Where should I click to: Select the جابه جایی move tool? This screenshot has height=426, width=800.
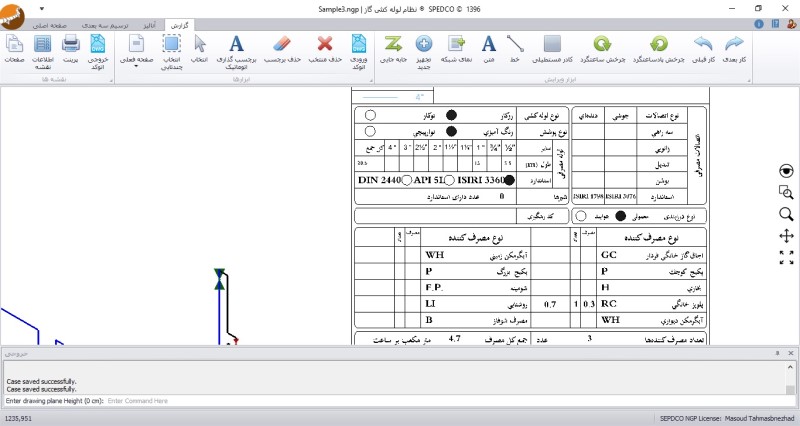click(393, 49)
